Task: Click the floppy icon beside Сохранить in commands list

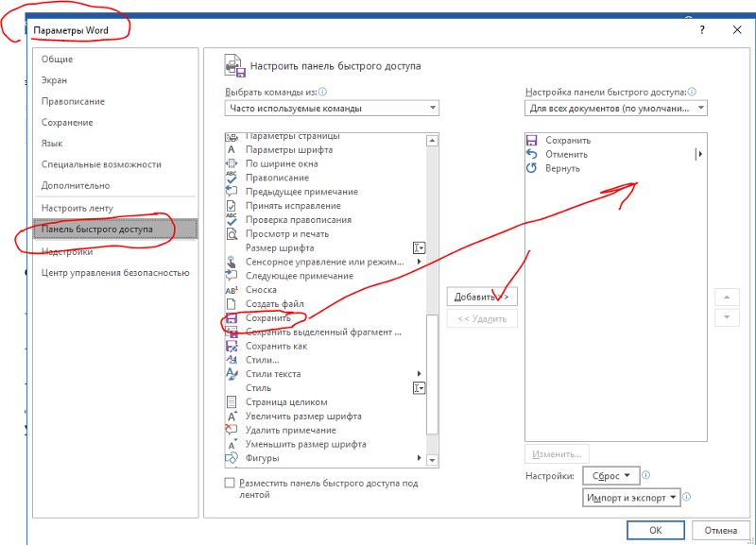Action: (x=232, y=318)
